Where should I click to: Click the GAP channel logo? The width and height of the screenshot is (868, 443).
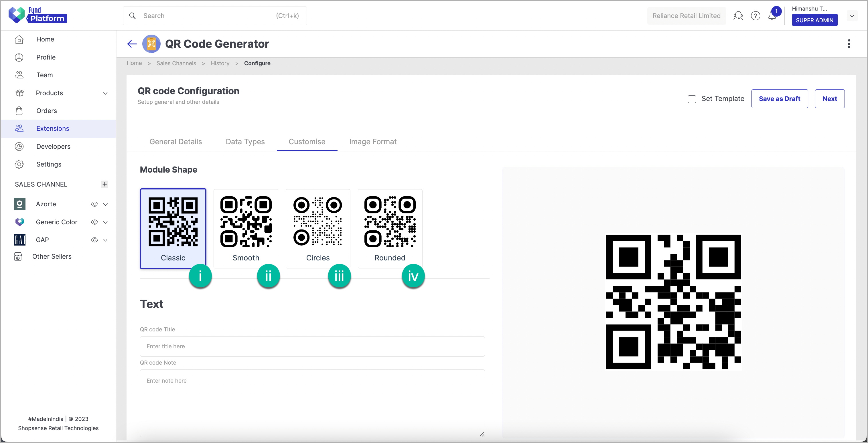tap(19, 240)
